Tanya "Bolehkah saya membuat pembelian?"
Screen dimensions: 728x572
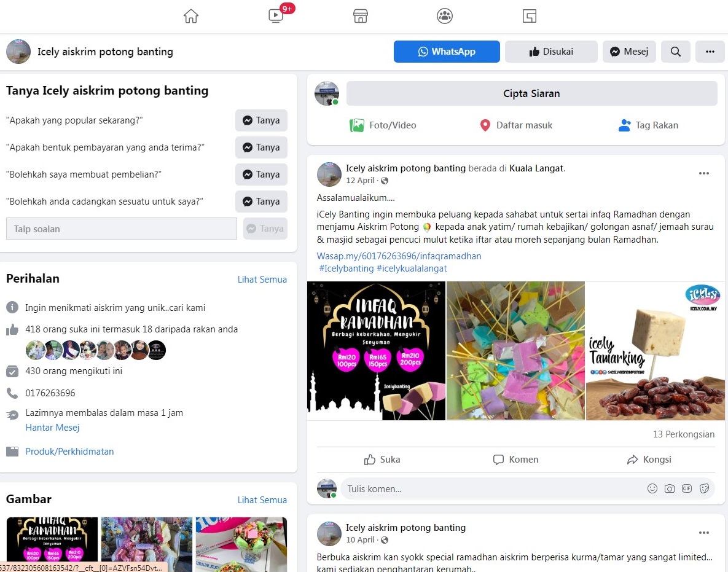point(261,174)
